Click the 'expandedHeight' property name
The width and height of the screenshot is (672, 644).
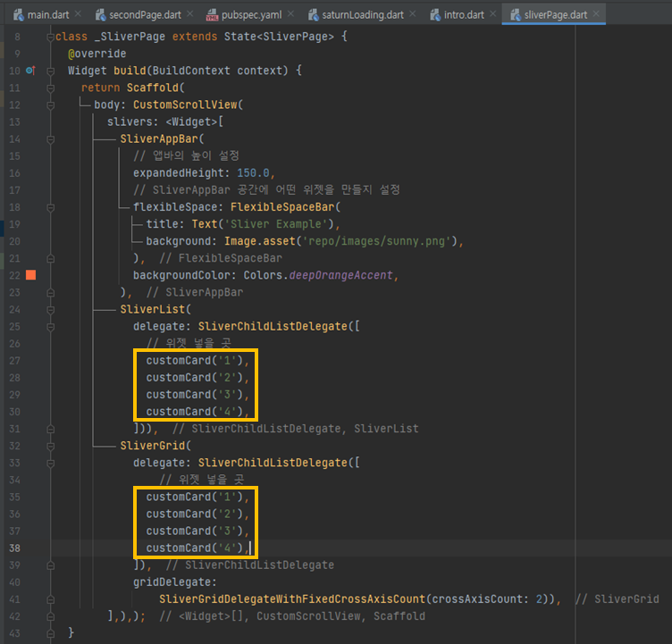click(x=179, y=173)
